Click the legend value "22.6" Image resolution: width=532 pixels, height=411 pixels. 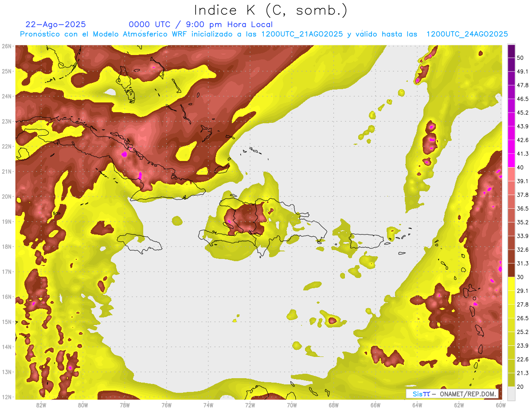[x=523, y=360]
